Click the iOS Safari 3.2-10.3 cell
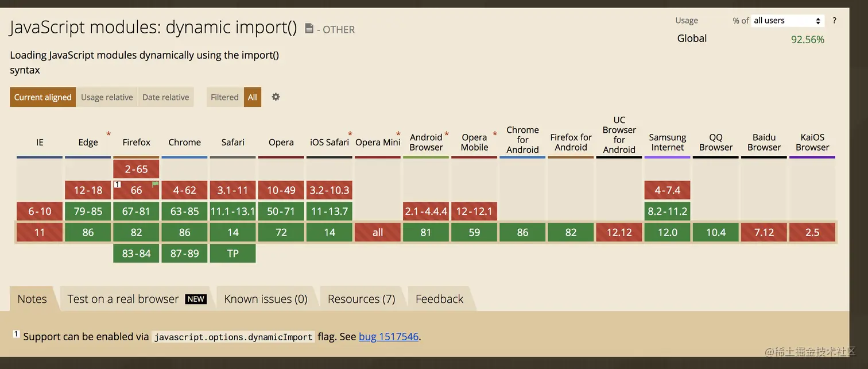The width and height of the screenshot is (868, 369). 330,190
